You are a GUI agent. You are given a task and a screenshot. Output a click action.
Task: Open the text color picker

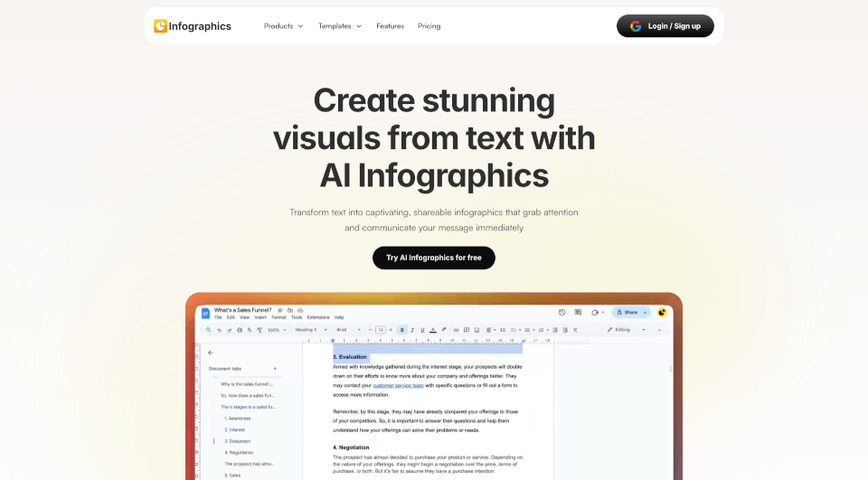pyautogui.click(x=433, y=330)
